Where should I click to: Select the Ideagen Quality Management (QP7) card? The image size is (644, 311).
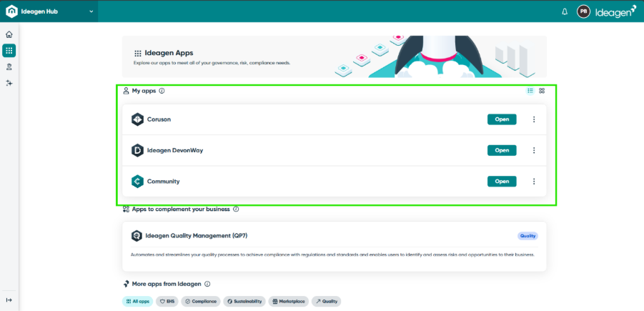point(334,245)
